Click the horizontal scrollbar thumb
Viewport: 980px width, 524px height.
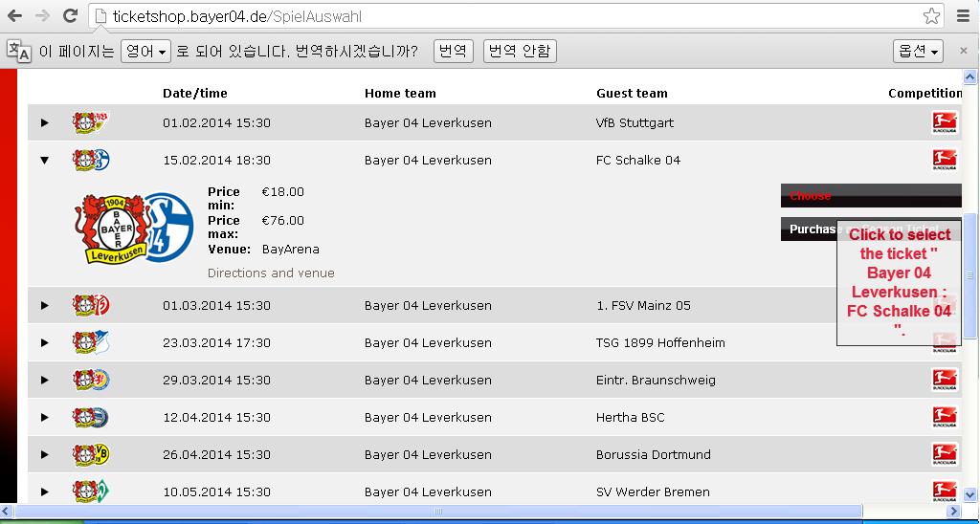point(438,512)
